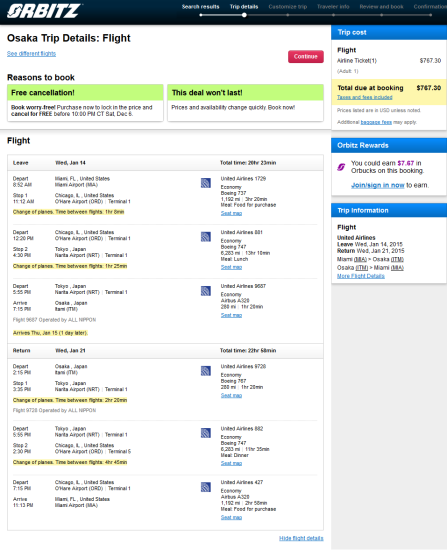Click United Airlines logo for flight 427
The width and height of the screenshot is (447, 550).
coord(206,487)
